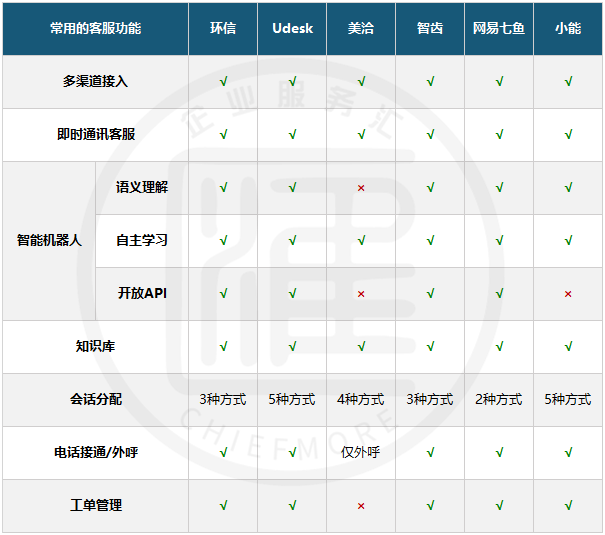Viewport: 605px width, 535px height.
Task: Click the checkmark for 小能 工单管理
Action: point(568,505)
